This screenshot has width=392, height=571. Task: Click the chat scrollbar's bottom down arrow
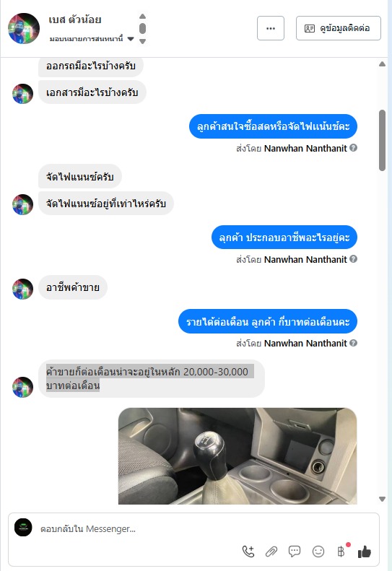point(382,499)
